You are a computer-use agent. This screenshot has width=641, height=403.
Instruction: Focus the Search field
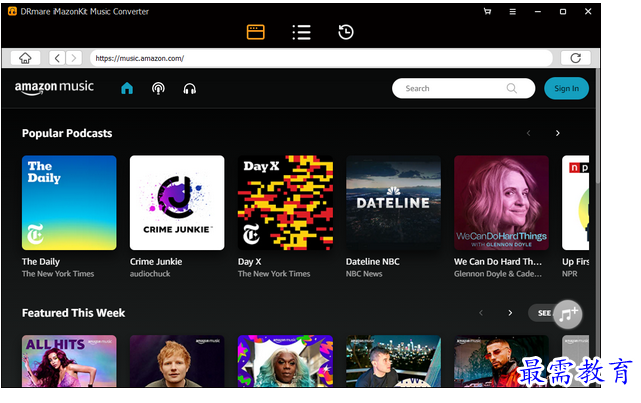(463, 88)
